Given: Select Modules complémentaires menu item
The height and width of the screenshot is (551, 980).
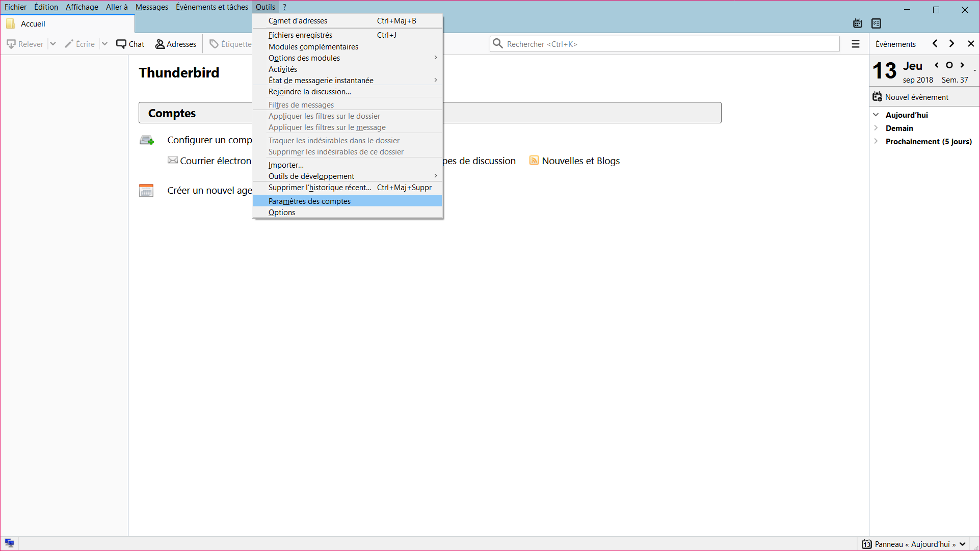Looking at the screenshot, I should (348, 47).
